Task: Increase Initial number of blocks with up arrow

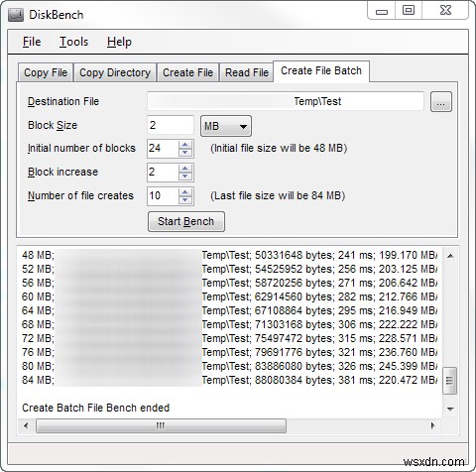Action: point(185,145)
